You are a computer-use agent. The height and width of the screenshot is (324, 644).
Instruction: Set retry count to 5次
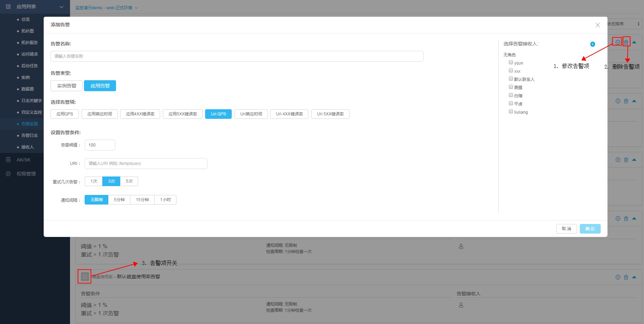pos(129,181)
